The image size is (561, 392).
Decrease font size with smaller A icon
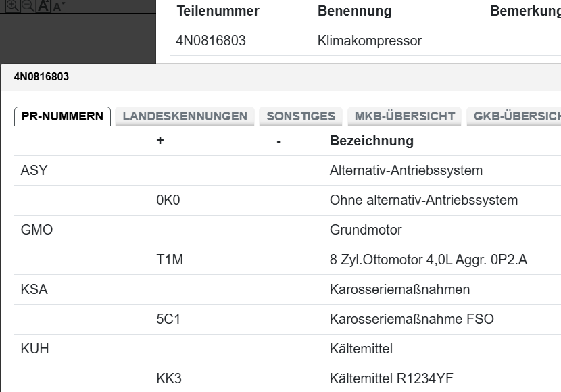59,6
